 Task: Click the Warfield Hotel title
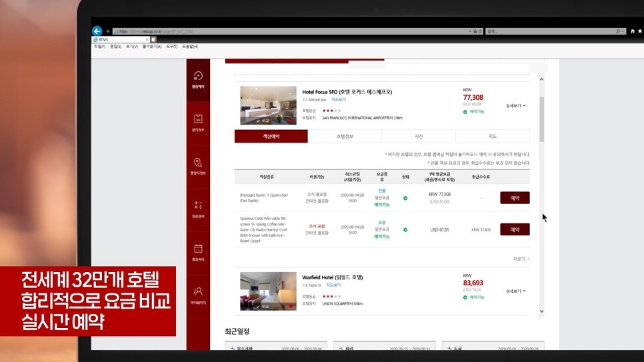332,277
